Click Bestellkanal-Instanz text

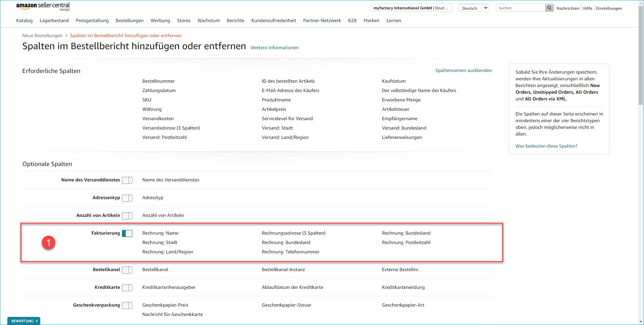[x=283, y=269]
